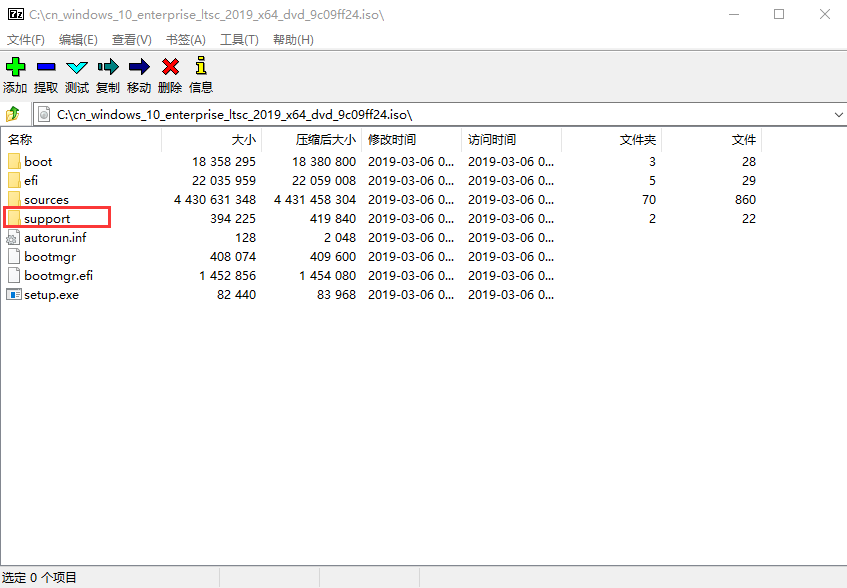
Task: Open the 查看(V) menu
Action: coord(131,39)
